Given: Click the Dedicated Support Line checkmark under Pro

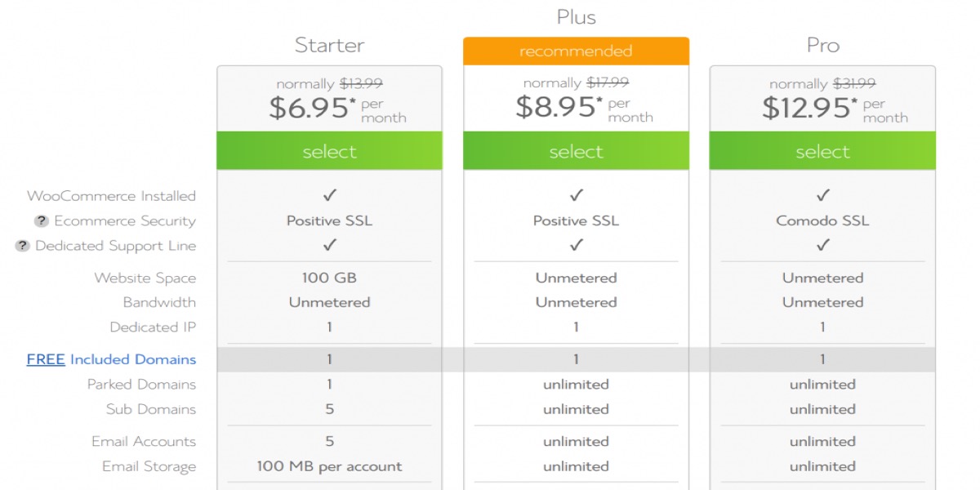Looking at the screenshot, I should 822,246.
